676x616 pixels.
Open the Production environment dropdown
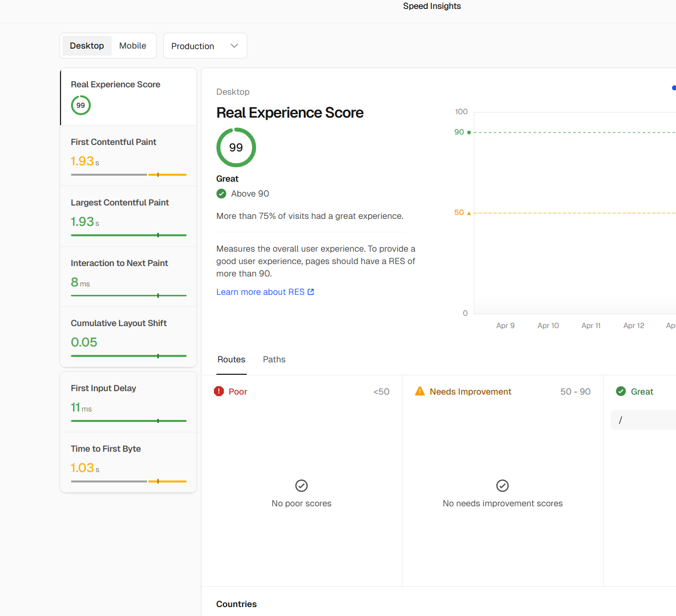pos(204,46)
